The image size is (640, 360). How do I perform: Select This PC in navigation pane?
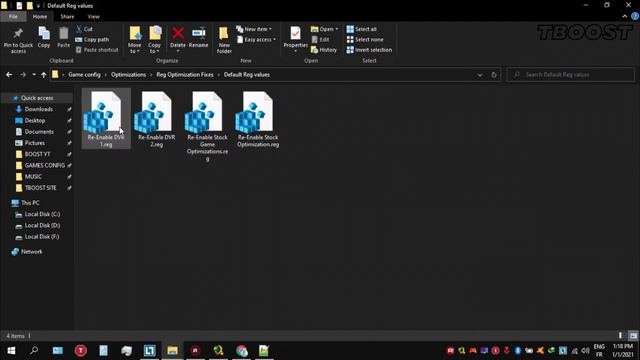[30, 203]
